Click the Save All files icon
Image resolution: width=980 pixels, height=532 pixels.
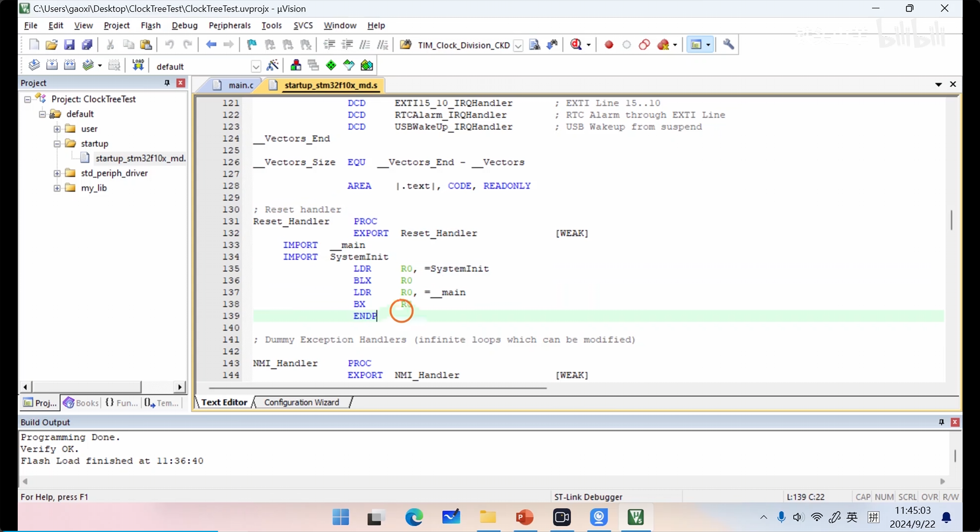pos(87,45)
